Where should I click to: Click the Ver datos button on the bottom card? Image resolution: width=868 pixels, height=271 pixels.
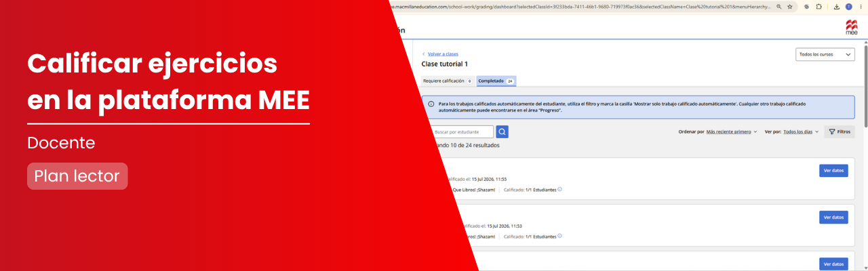833,264
